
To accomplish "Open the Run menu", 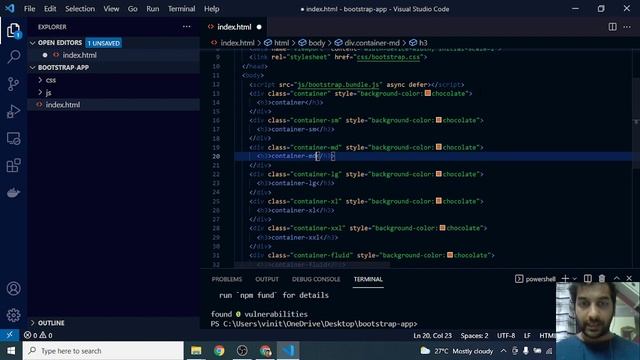I will coord(153,9).
